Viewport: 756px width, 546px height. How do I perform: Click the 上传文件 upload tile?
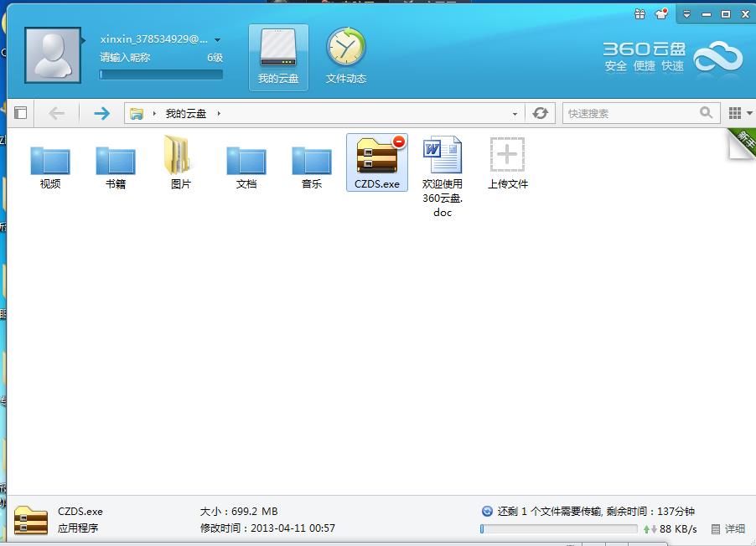click(x=508, y=163)
